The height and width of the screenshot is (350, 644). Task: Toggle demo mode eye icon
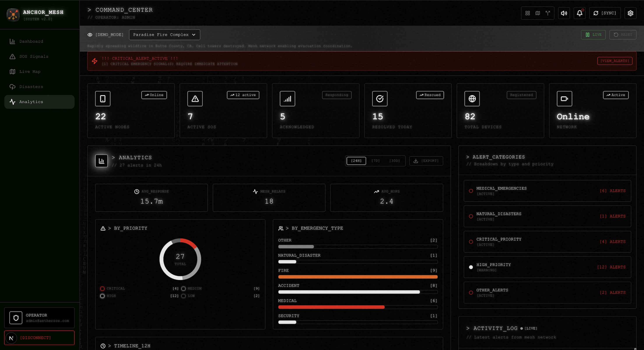pyautogui.click(x=90, y=35)
